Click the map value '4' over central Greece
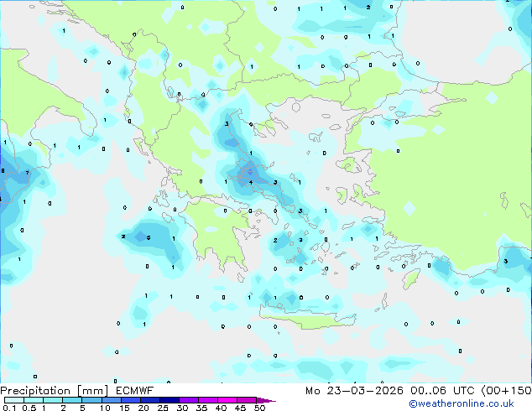The image size is (532, 411). (x=251, y=183)
